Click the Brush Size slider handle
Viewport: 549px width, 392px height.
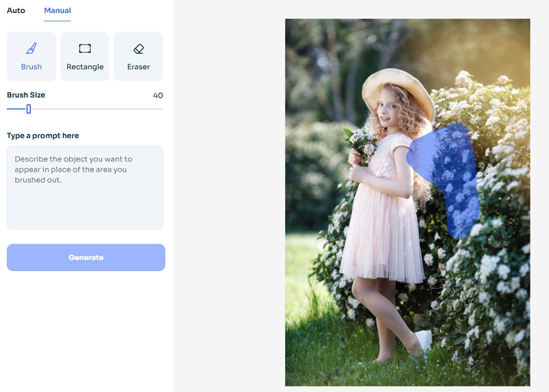tap(29, 108)
